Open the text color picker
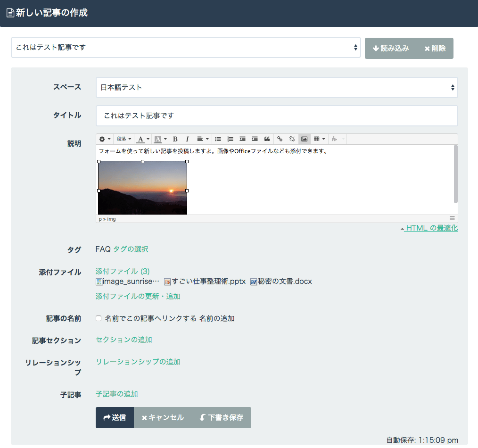Screen dimensions: 478x448 pyautogui.click(x=142, y=139)
